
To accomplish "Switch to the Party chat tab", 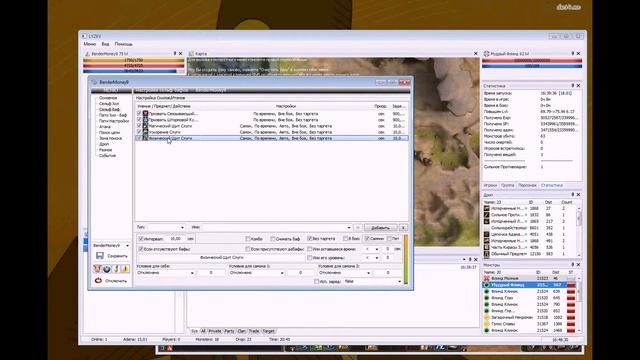I will (229, 331).
